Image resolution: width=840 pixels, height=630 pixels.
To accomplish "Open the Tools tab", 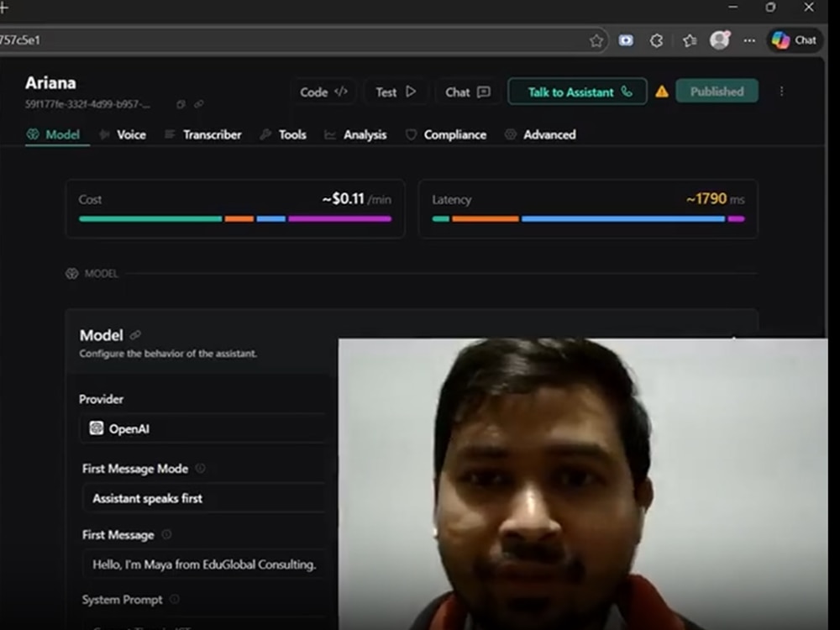I will (x=283, y=134).
